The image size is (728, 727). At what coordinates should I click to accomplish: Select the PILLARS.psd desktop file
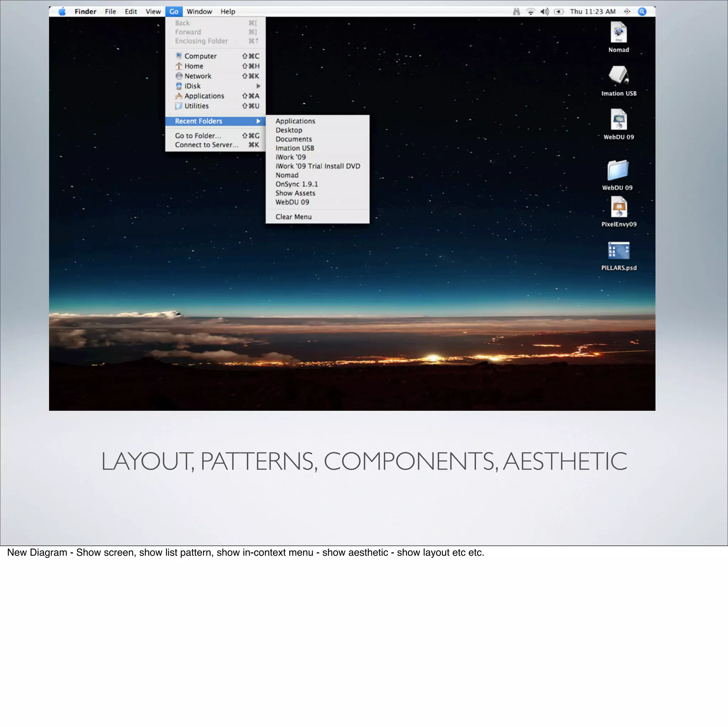pyautogui.click(x=619, y=251)
